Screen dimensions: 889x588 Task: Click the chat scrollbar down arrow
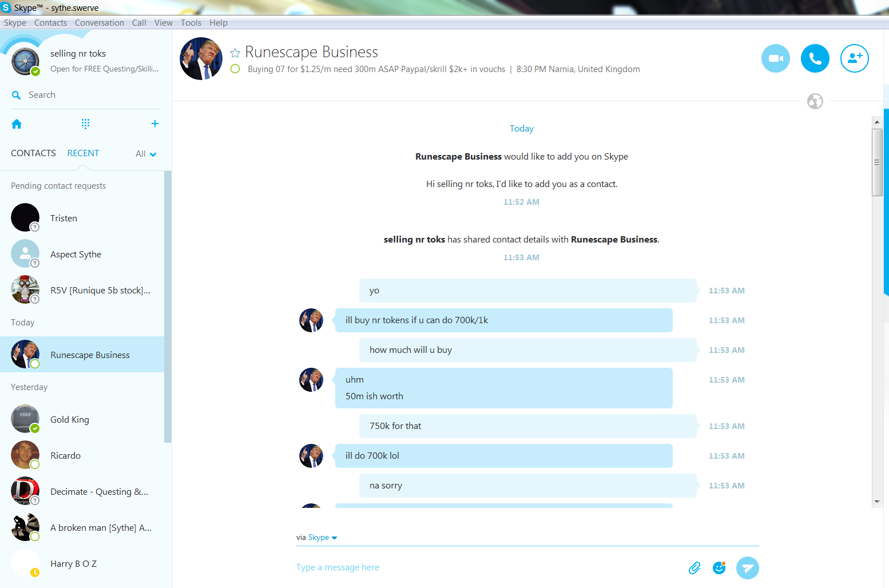877,502
